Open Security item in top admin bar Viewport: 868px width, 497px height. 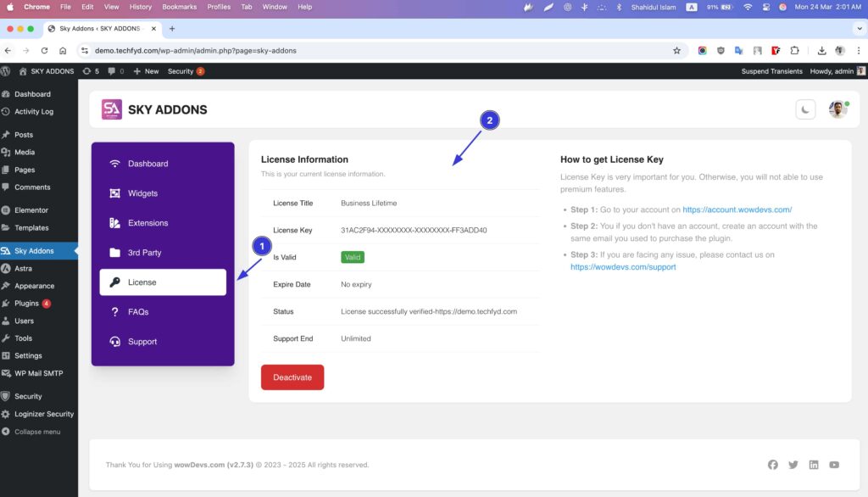pos(186,71)
